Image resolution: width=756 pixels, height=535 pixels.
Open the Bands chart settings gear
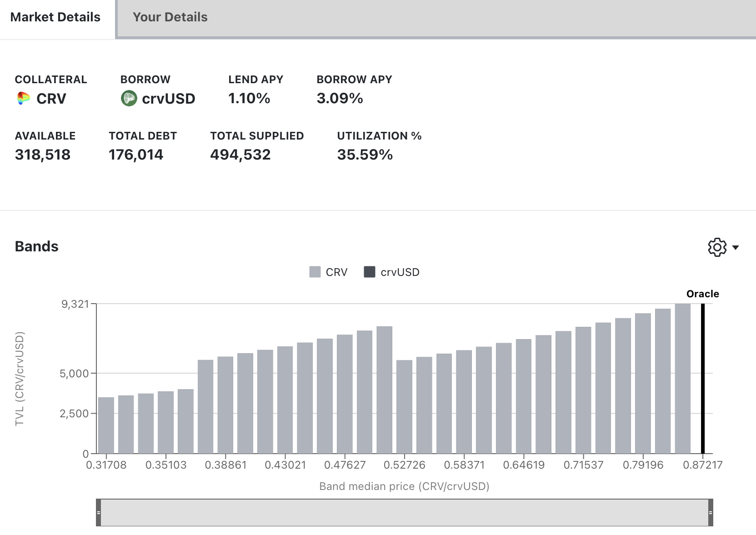[x=717, y=247]
